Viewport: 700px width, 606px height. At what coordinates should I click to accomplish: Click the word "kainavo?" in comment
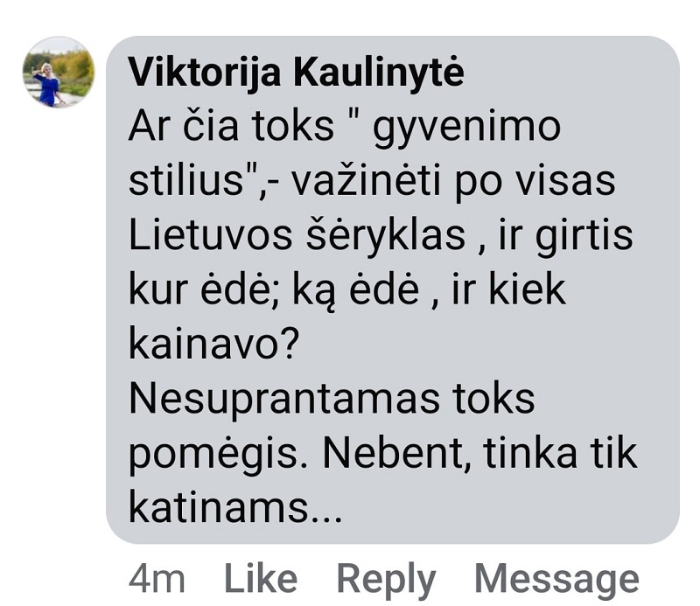(x=213, y=344)
